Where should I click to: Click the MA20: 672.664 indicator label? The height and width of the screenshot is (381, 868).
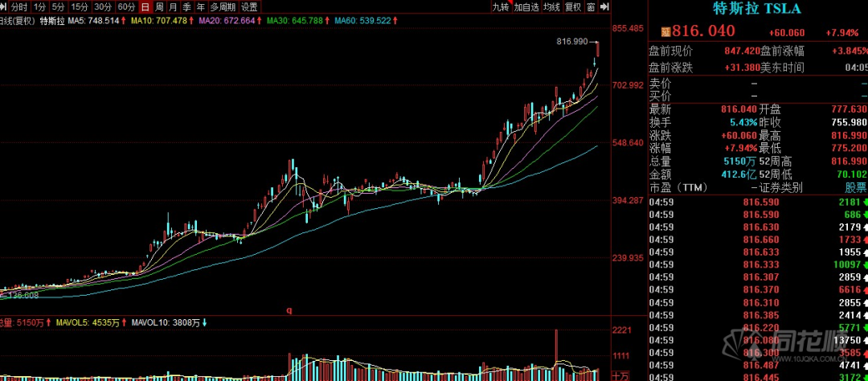231,21
